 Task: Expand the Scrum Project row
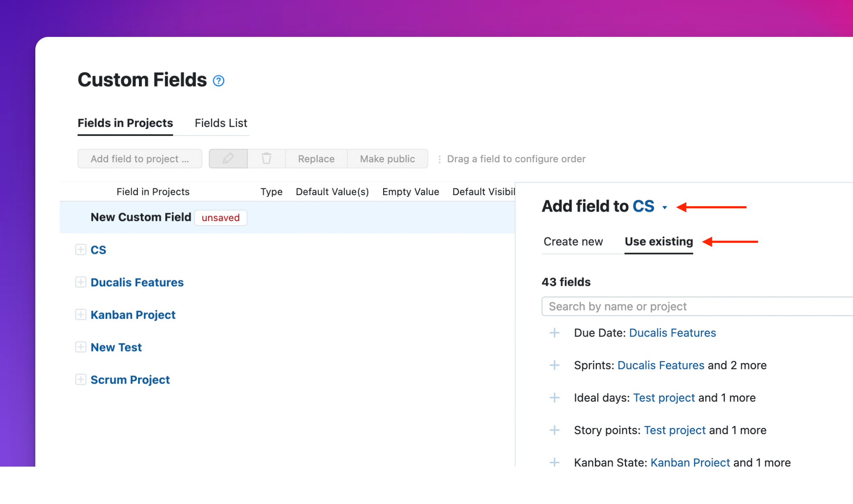click(81, 380)
